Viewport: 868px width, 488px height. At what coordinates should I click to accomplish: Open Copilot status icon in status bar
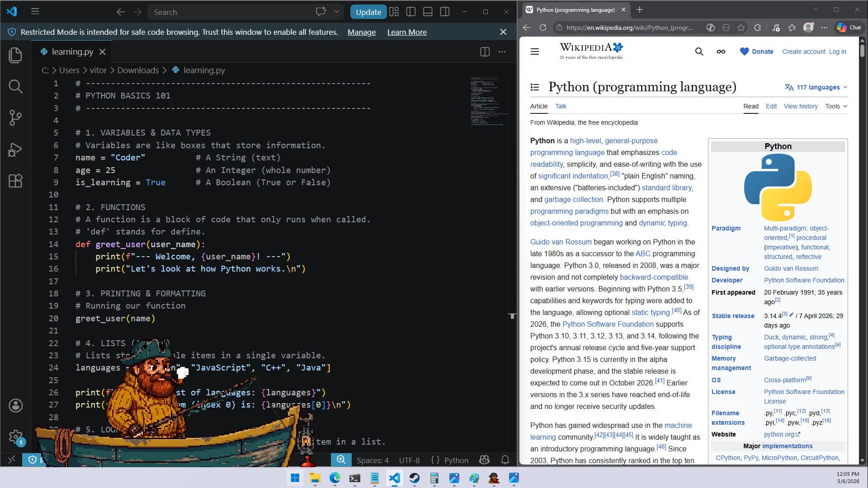pyautogui.click(x=484, y=460)
